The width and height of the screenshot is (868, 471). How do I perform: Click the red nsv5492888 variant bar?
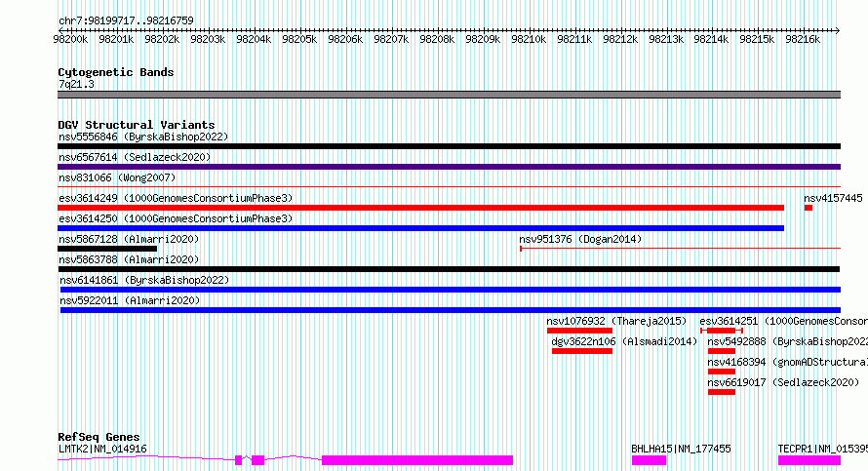click(x=722, y=351)
